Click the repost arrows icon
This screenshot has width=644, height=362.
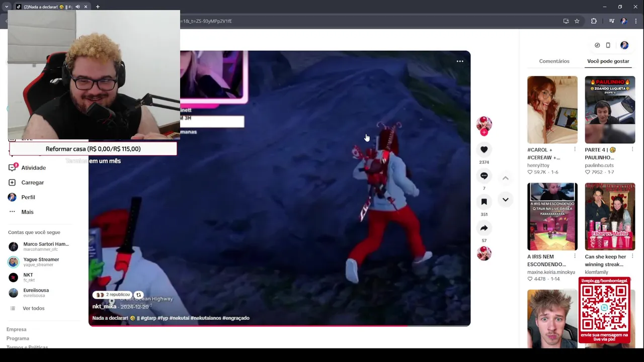138,295
